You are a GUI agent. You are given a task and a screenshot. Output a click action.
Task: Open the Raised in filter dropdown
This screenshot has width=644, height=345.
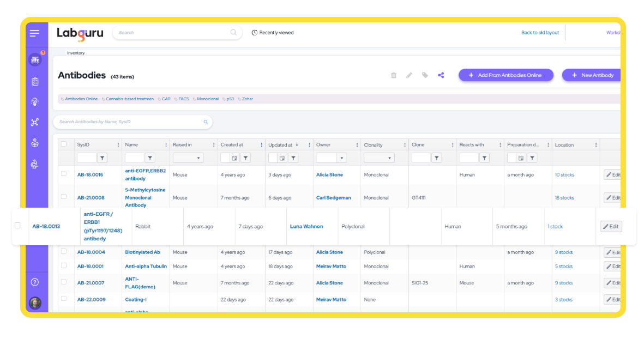pyautogui.click(x=188, y=158)
